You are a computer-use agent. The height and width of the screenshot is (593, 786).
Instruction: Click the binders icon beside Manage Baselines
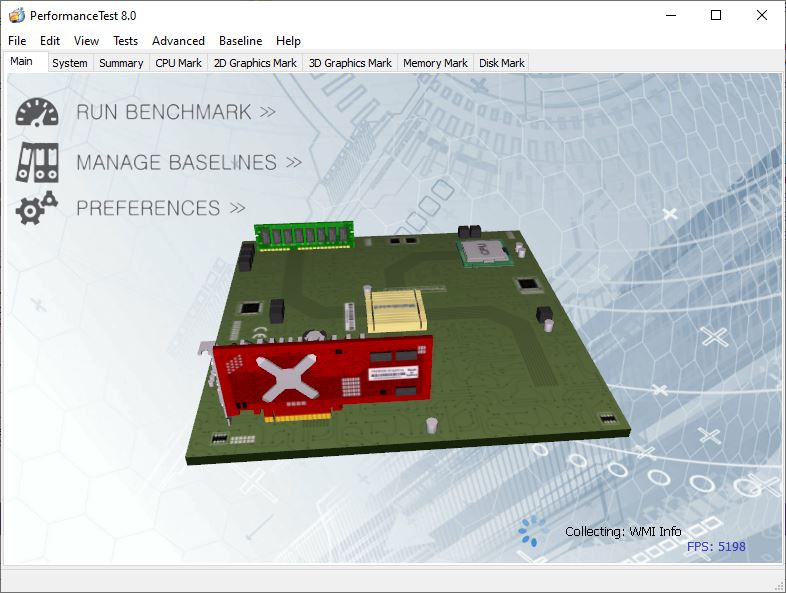tap(37, 162)
